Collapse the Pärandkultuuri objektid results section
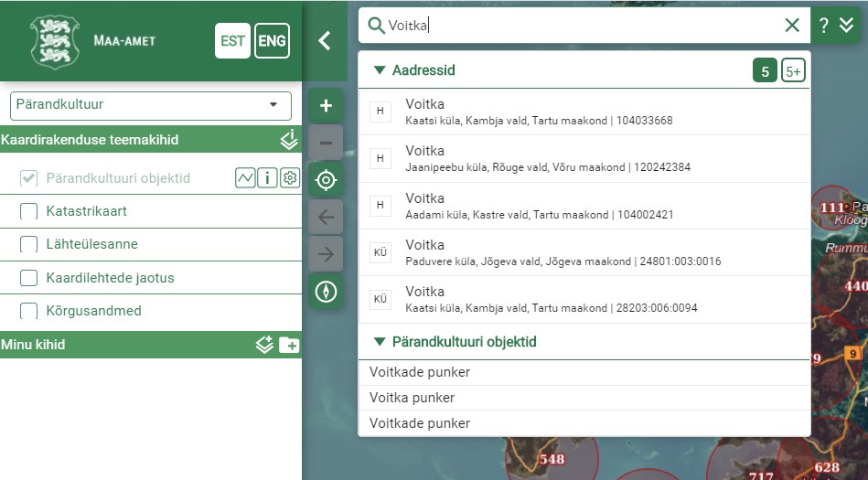The width and height of the screenshot is (868, 480). pos(380,342)
